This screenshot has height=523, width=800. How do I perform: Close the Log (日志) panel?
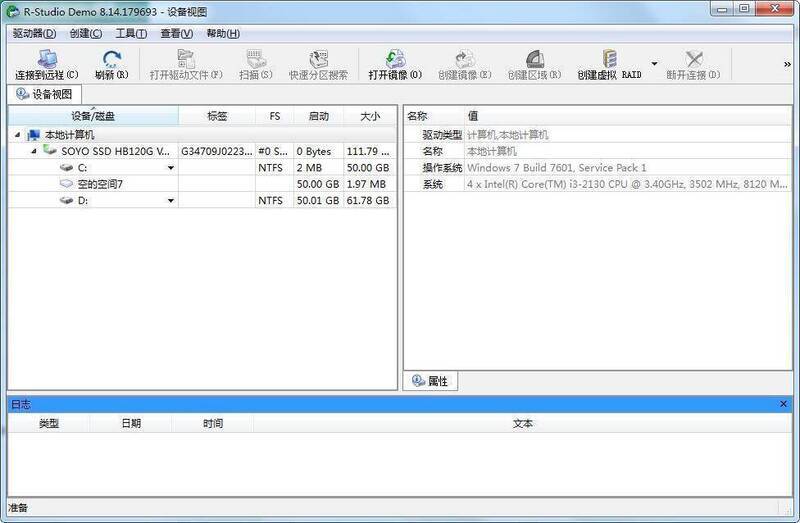784,404
